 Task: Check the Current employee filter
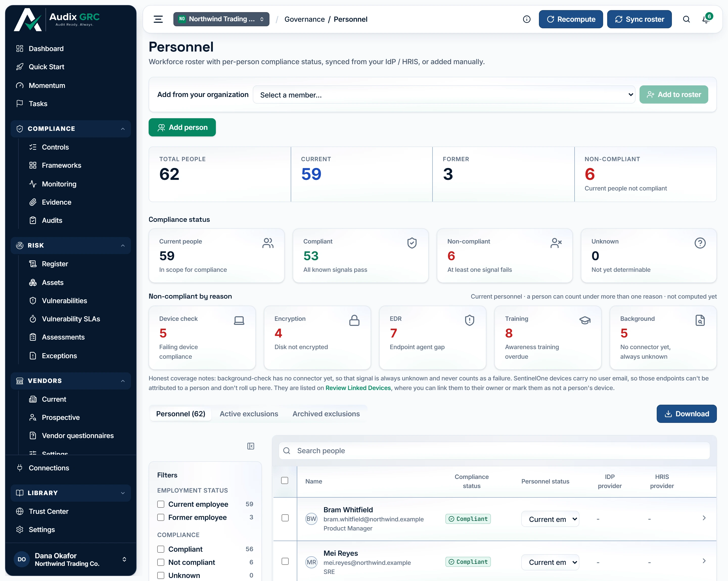click(x=161, y=504)
